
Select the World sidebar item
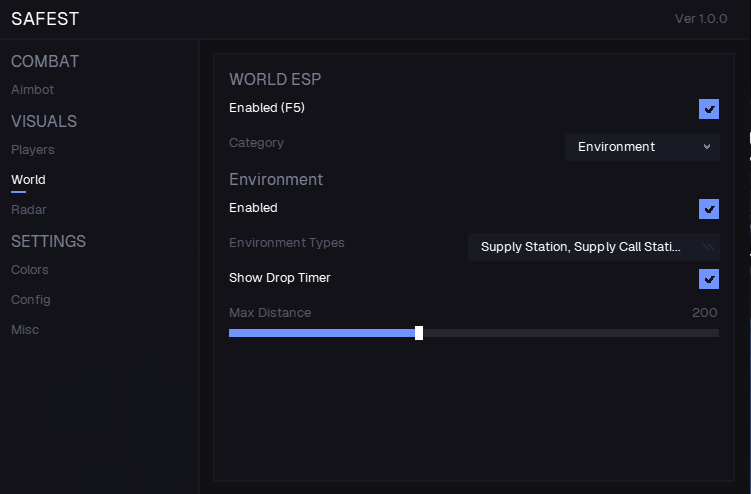[28, 180]
